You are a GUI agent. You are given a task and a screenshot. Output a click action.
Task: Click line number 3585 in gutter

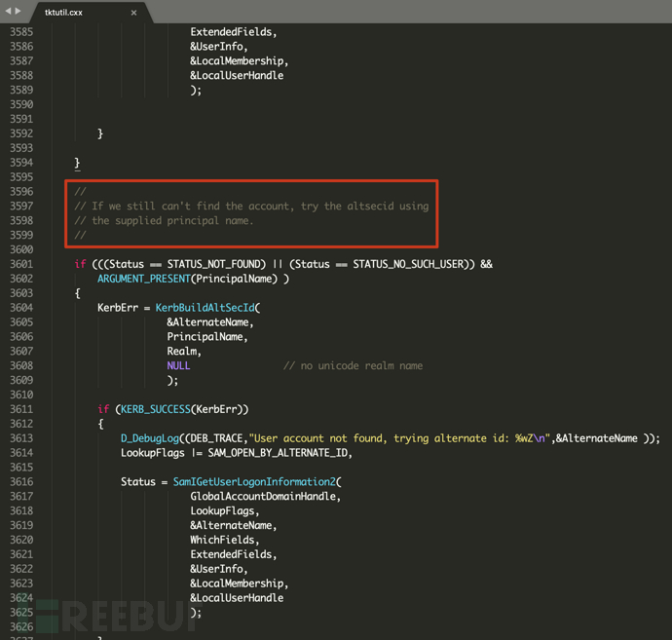click(21, 32)
